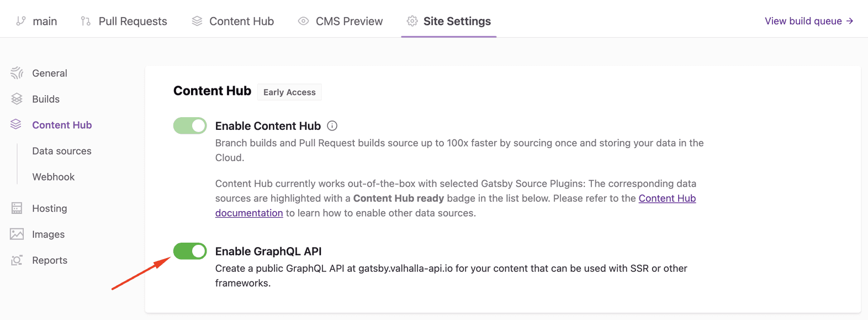Select Data sources under Content Hub
Viewport: 868px width, 320px height.
click(61, 151)
